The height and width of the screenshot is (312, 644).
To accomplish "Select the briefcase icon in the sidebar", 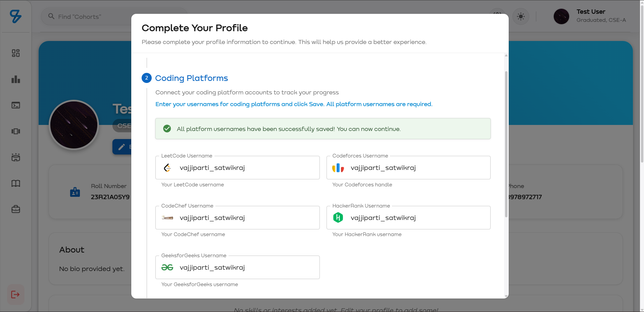I will click(x=15, y=209).
